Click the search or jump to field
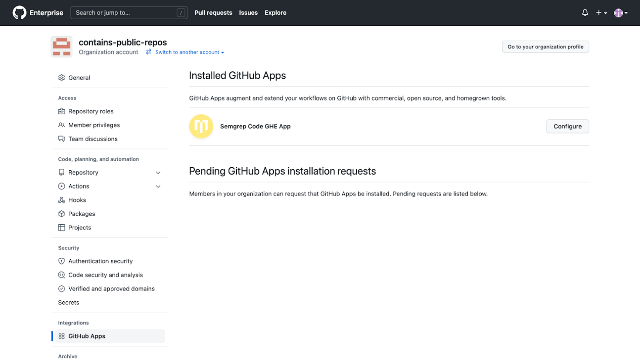The image size is (640, 364). (x=129, y=13)
